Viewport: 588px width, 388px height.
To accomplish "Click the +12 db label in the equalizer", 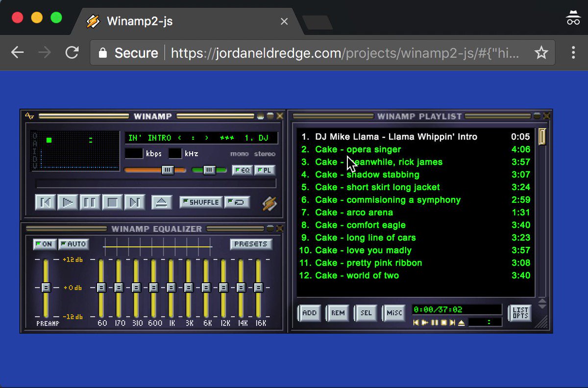I will click(x=73, y=260).
